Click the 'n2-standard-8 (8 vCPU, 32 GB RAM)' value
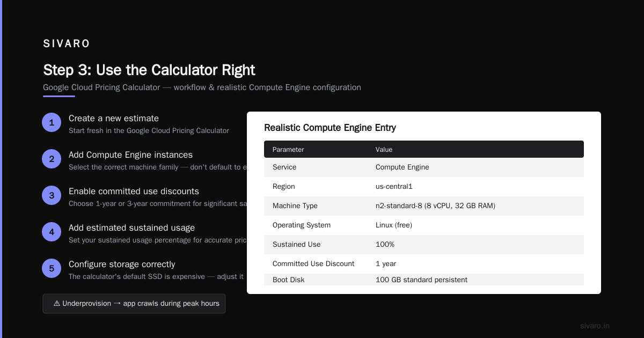This screenshot has height=338, width=644. click(435, 206)
